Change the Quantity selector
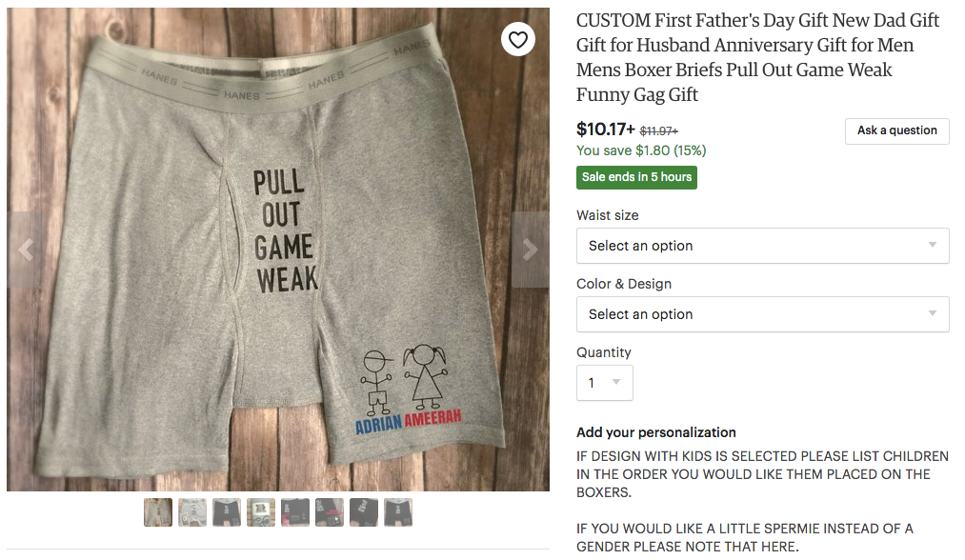Screen dimensions: 965x560 (604, 383)
